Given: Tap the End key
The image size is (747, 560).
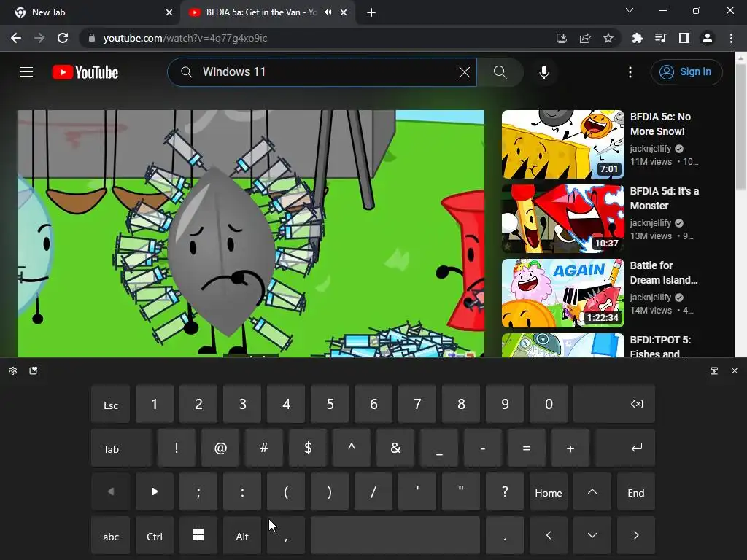Looking at the screenshot, I should (636, 492).
